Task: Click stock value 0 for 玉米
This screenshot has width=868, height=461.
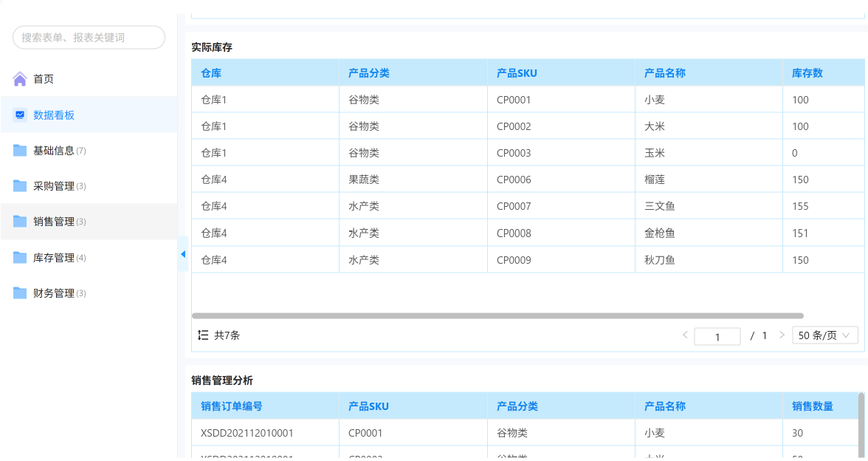Action: tap(824, 153)
